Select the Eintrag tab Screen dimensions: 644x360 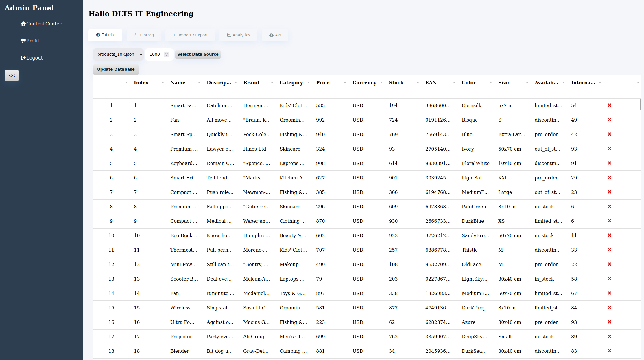(144, 35)
